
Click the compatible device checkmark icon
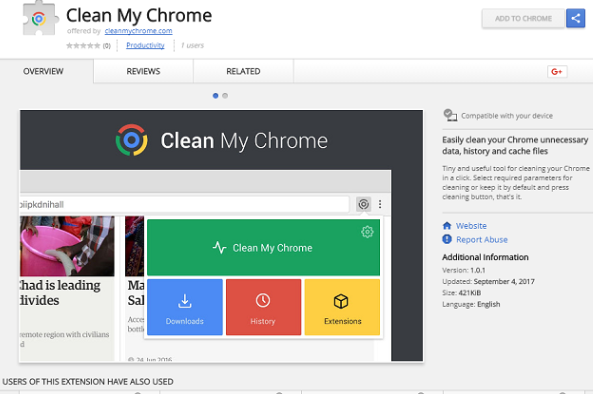click(x=450, y=115)
